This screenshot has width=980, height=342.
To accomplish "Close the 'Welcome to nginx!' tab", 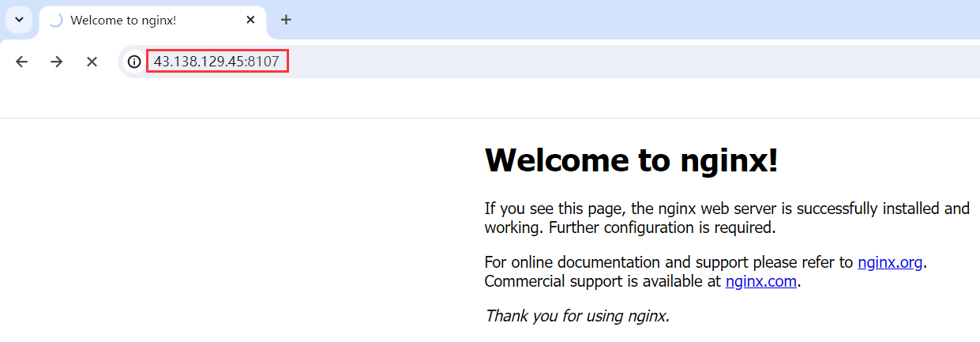I will 250,20.
